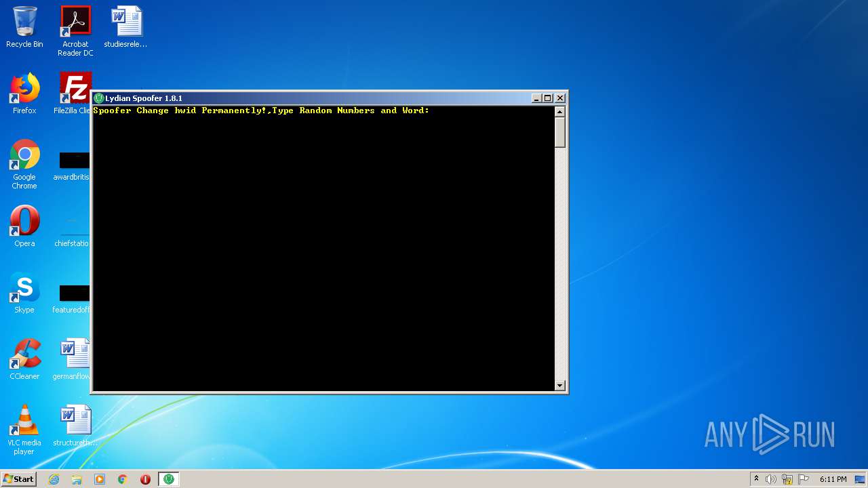This screenshot has height=488, width=868.
Task: Open the Opera desktop shortcut
Action: [x=24, y=226]
